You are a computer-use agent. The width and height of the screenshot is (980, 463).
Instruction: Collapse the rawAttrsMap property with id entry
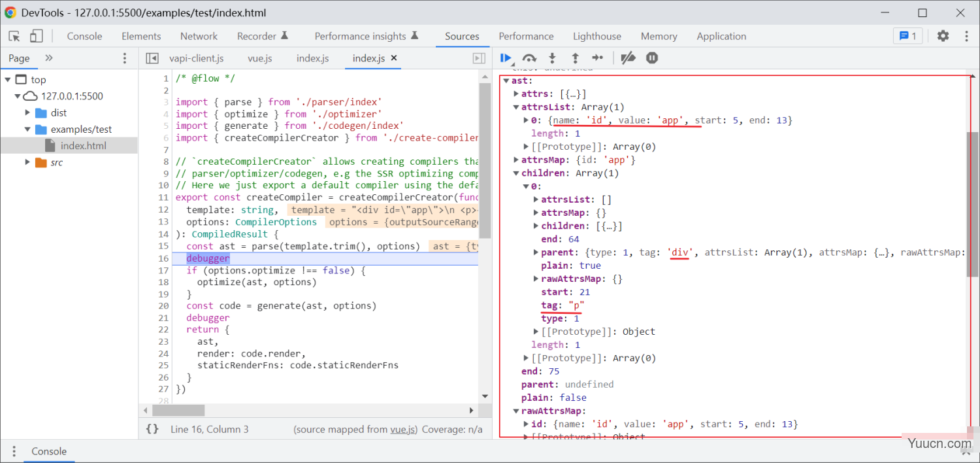point(515,411)
